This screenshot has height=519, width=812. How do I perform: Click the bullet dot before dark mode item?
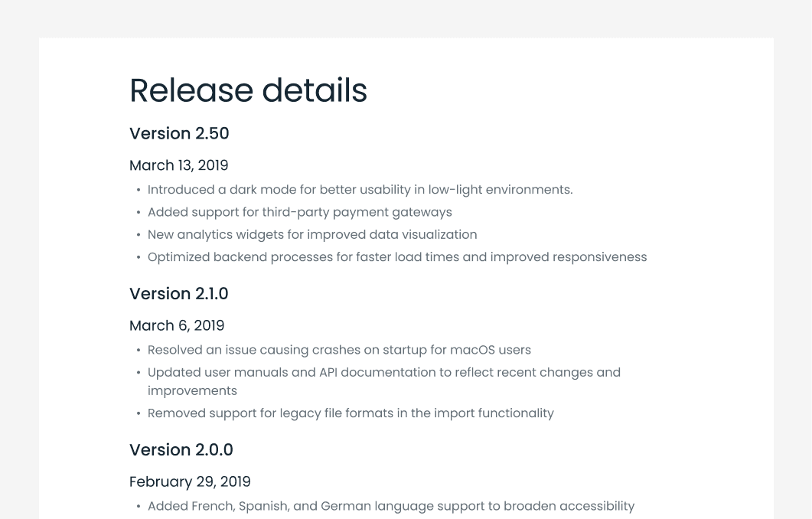coord(139,190)
